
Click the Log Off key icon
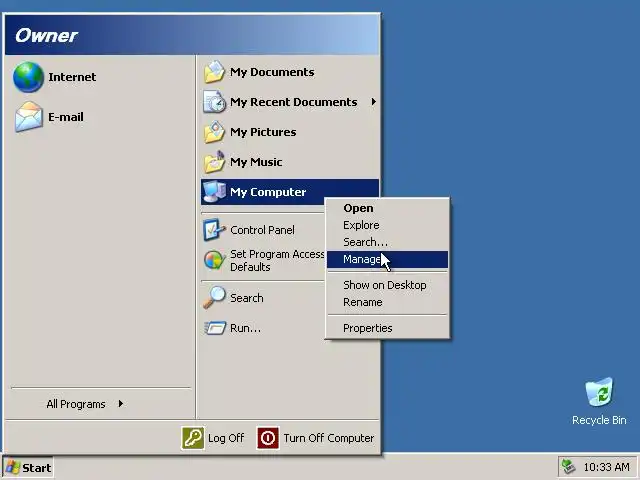coord(193,438)
